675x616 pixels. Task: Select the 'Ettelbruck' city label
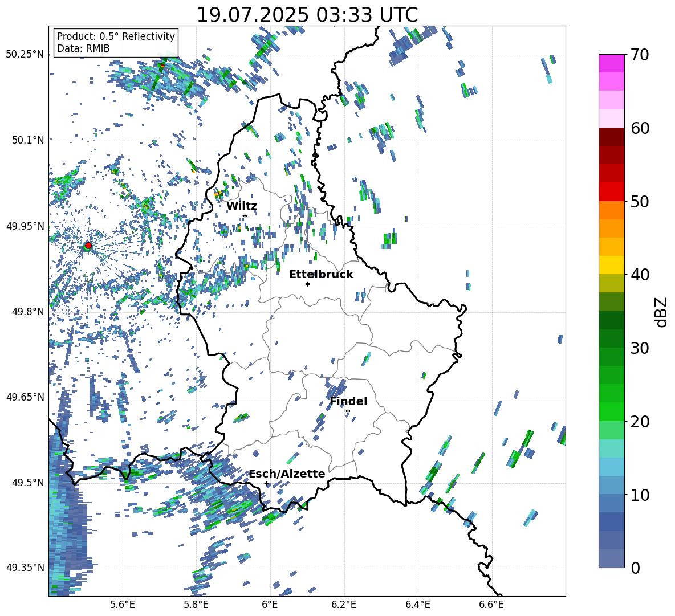pos(321,275)
